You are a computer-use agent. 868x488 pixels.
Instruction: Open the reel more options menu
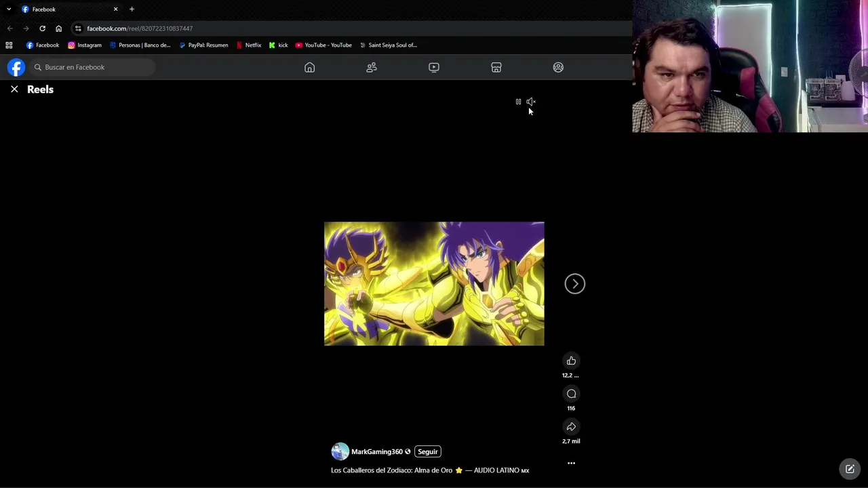[571, 463]
